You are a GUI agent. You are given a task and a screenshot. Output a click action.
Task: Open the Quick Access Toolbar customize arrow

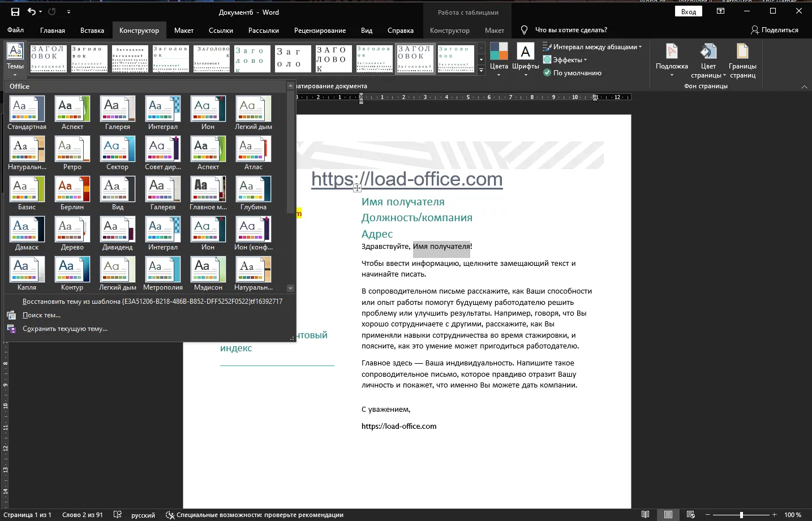[x=68, y=12]
